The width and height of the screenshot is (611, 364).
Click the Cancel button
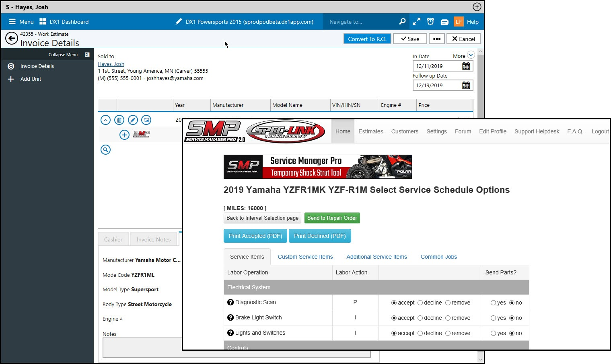[x=463, y=39]
